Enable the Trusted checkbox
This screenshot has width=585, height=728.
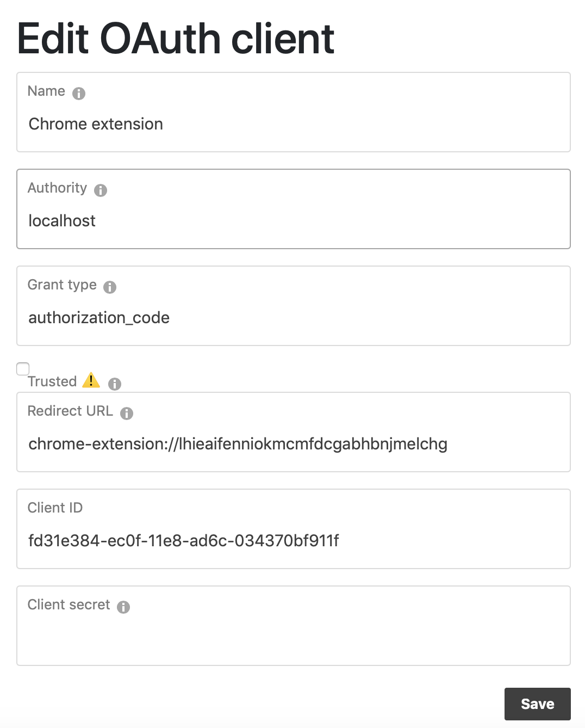click(22, 369)
